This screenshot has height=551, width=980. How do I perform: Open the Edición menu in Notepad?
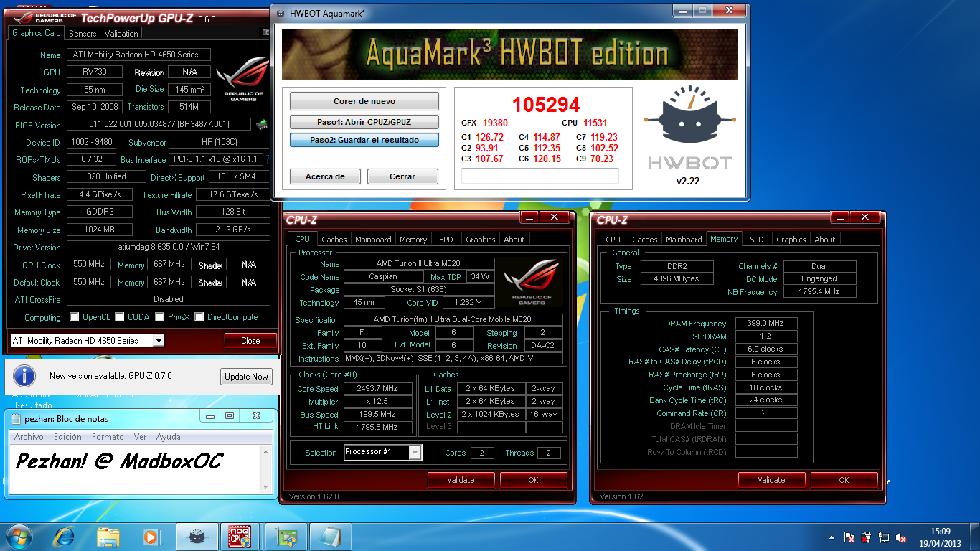coord(67,437)
